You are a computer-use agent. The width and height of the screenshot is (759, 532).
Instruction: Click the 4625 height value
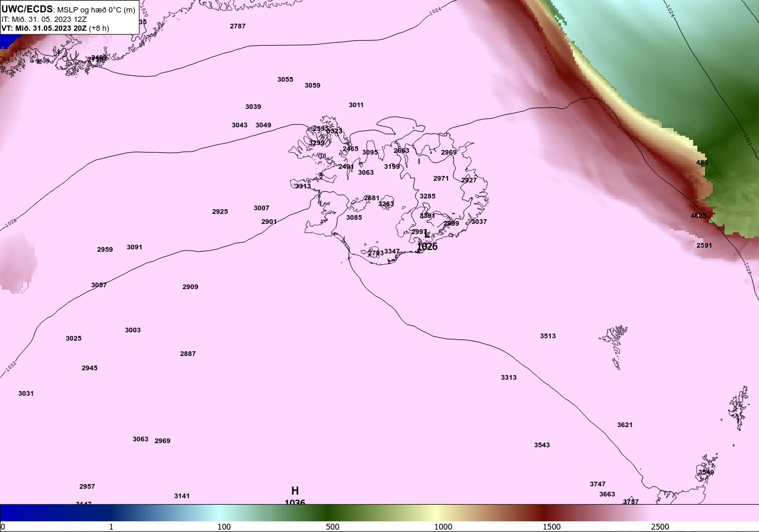click(x=699, y=216)
